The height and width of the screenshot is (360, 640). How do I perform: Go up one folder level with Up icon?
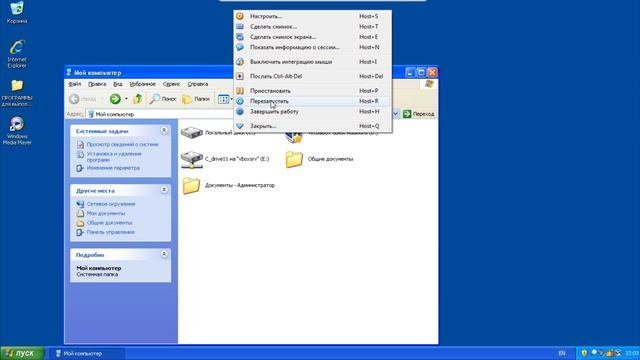(138, 99)
